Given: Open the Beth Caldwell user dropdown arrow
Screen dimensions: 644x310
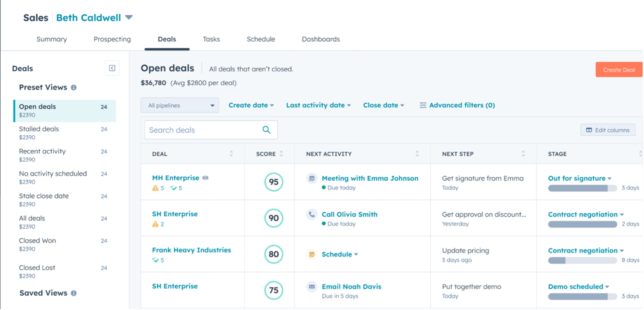Looking at the screenshot, I should click(129, 17).
